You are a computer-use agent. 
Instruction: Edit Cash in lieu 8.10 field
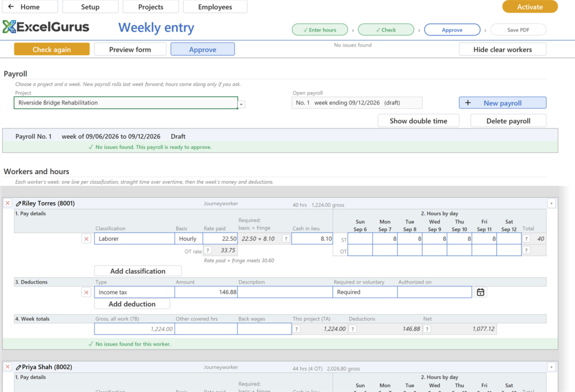[312, 239]
